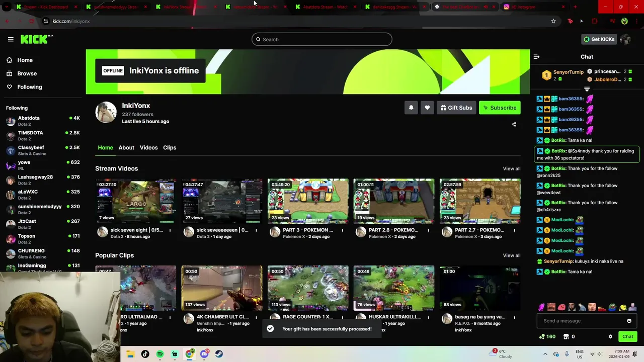Open Topson channel in Following list
644x362 pixels.
[x=43, y=239]
